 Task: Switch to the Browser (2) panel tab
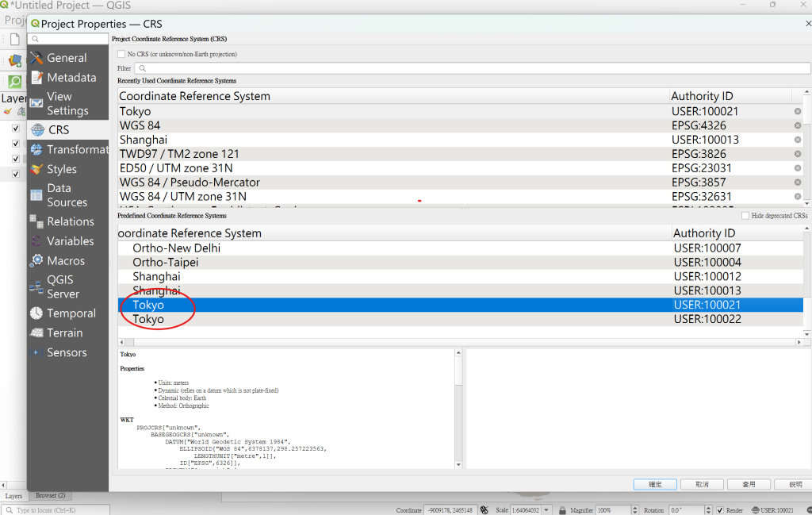point(50,495)
